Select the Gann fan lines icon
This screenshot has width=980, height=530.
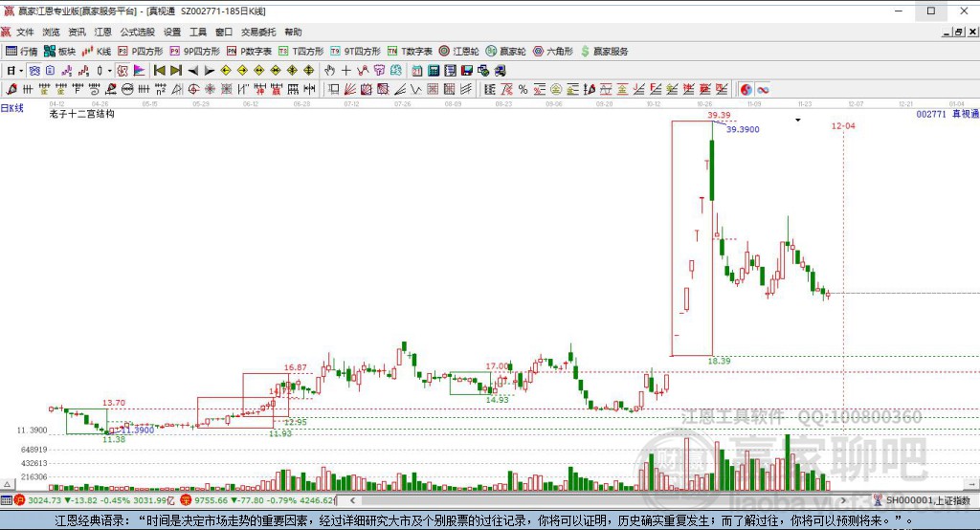click(x=350, y=89)
